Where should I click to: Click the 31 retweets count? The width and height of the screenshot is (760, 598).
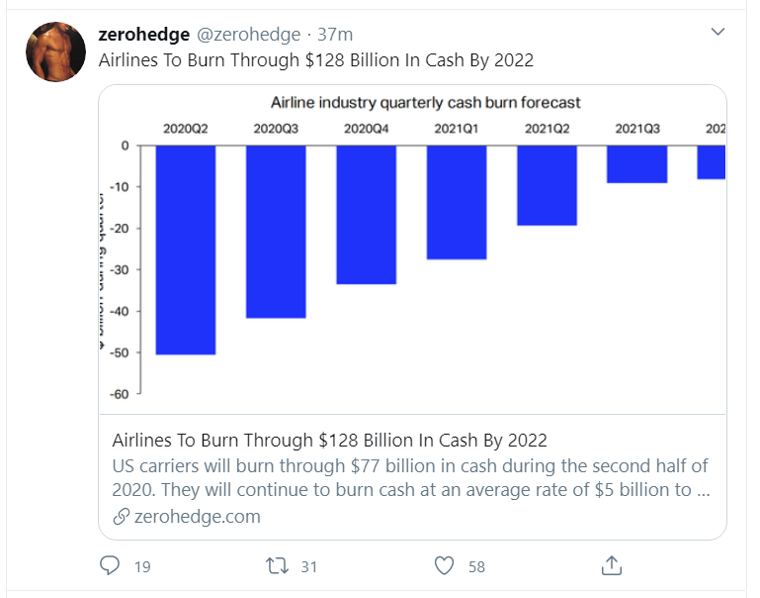tap(309, 567)
